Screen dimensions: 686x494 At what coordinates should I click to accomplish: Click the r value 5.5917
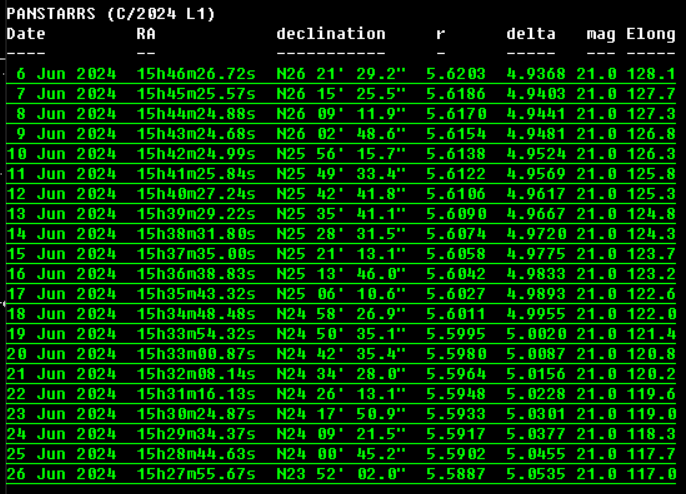(x=456, y=434)
